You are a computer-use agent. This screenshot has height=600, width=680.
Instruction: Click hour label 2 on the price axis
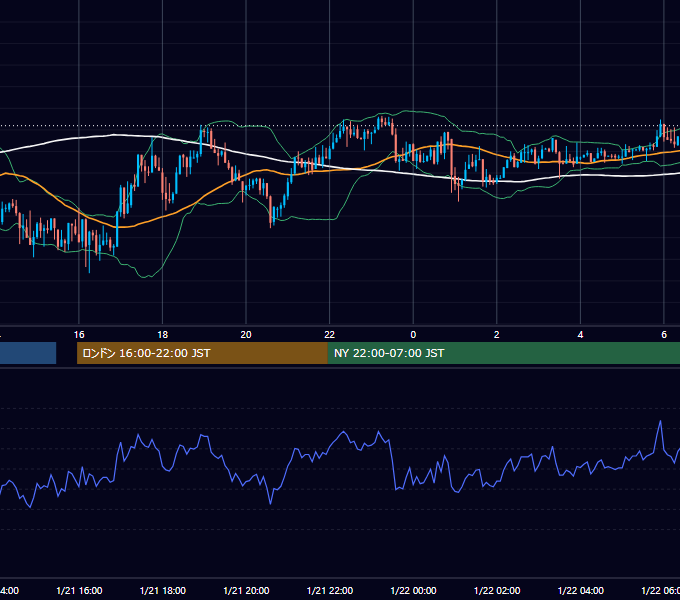click(x=497, y=335)
